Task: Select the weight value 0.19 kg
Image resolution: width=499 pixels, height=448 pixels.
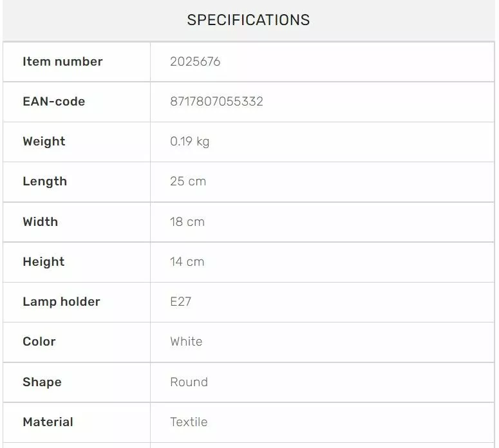Action: (x=189, y=142)
